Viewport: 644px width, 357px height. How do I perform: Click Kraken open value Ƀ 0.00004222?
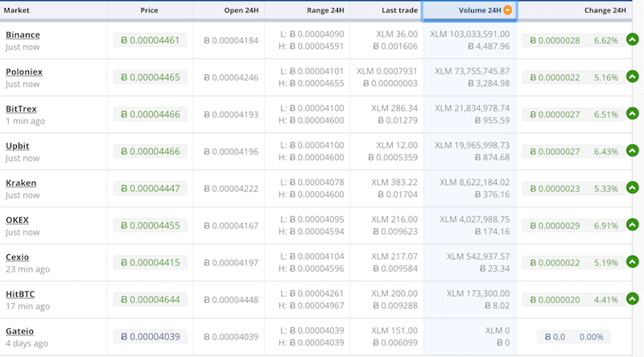click(x=231, y=189)
